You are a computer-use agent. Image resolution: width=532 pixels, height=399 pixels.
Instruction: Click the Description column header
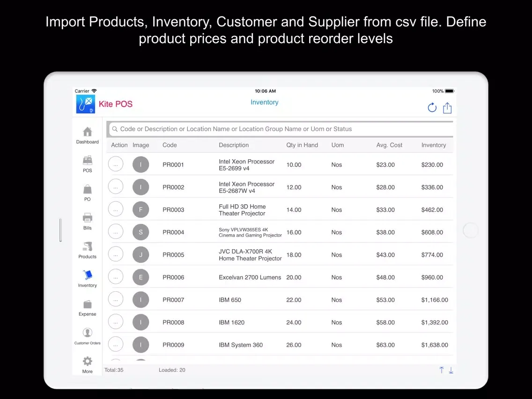(x=234, y=145)
